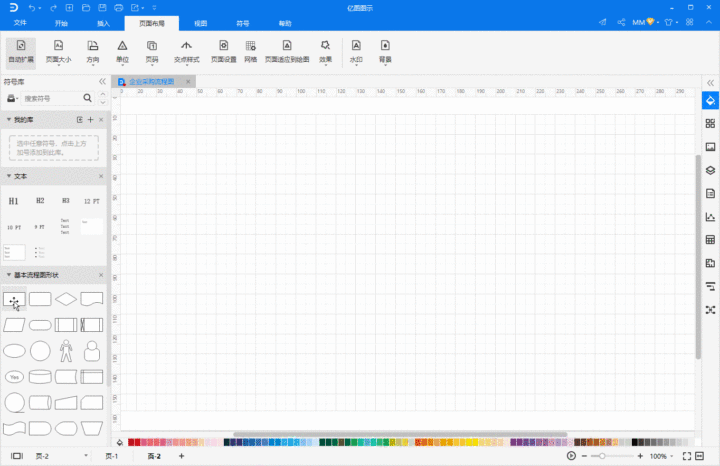Select the 12 PT text symbol

91,201
